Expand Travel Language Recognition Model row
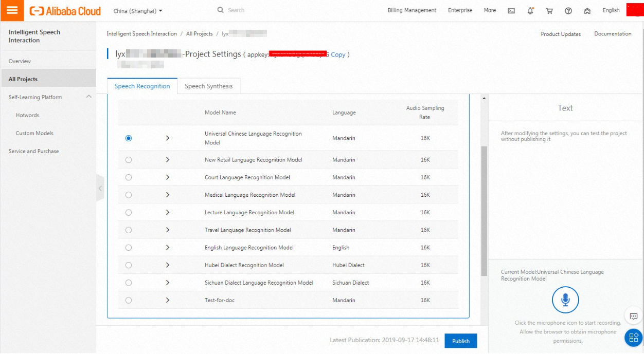 tap(168, 230)
